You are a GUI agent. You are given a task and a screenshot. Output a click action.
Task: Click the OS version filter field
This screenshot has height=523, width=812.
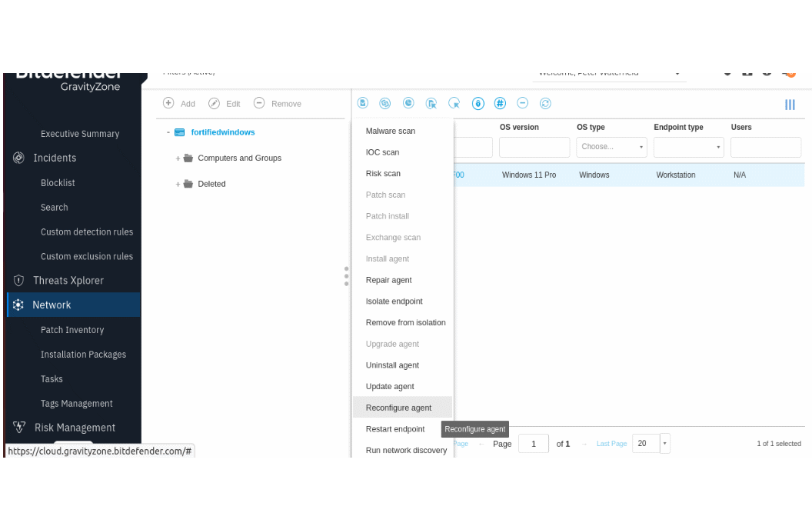[534, 147]
